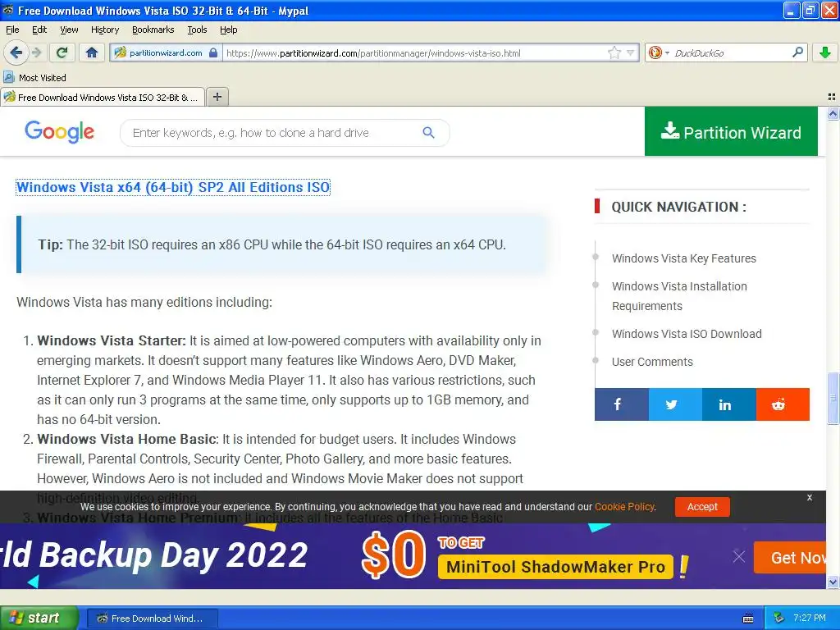Screen dimensions: 840x630
Task: Bookmark this page with the star icon
Action: click(x=614, y=52)
